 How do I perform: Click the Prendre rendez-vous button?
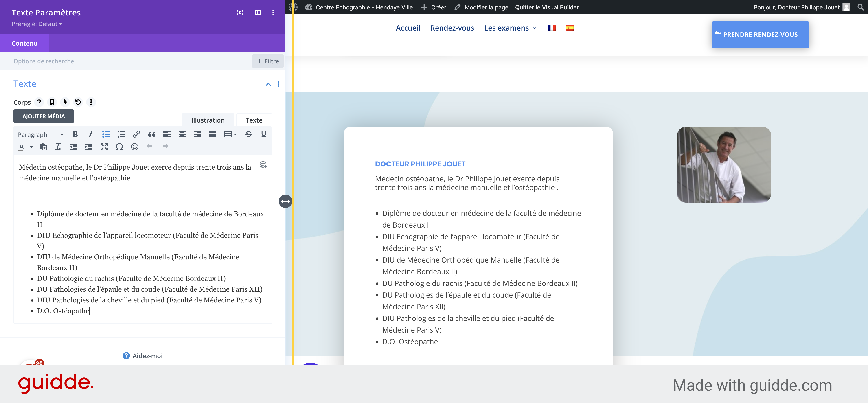coord(760,35)
